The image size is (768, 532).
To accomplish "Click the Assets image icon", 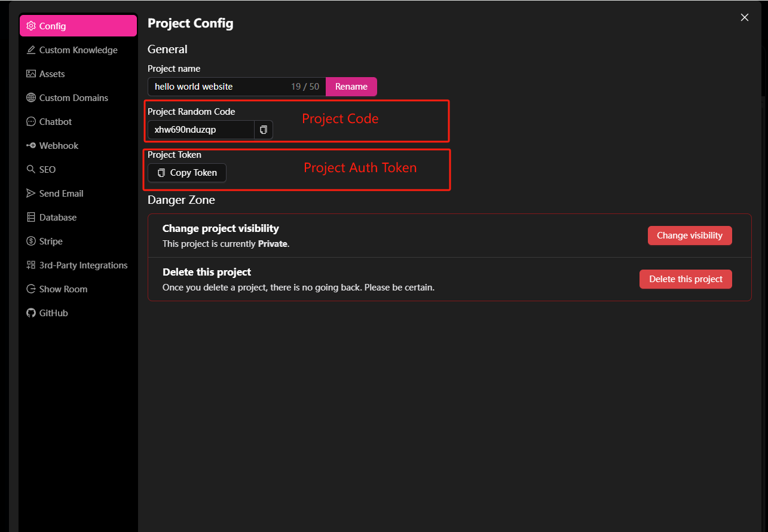I will click(x=31, y=74).
